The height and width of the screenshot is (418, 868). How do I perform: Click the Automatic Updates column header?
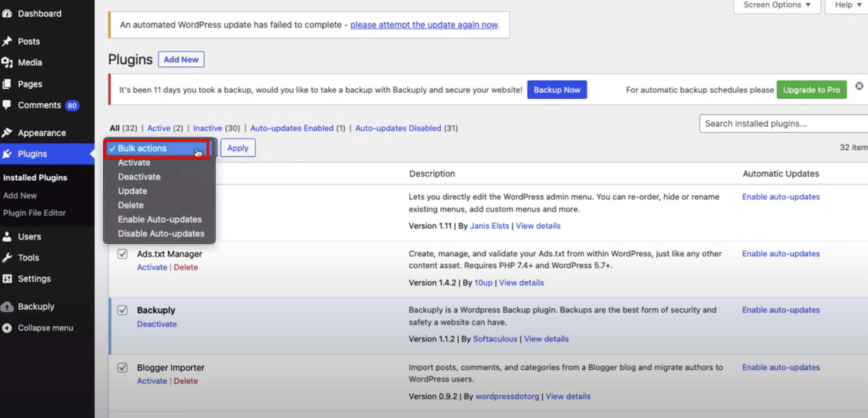(781, 173)
